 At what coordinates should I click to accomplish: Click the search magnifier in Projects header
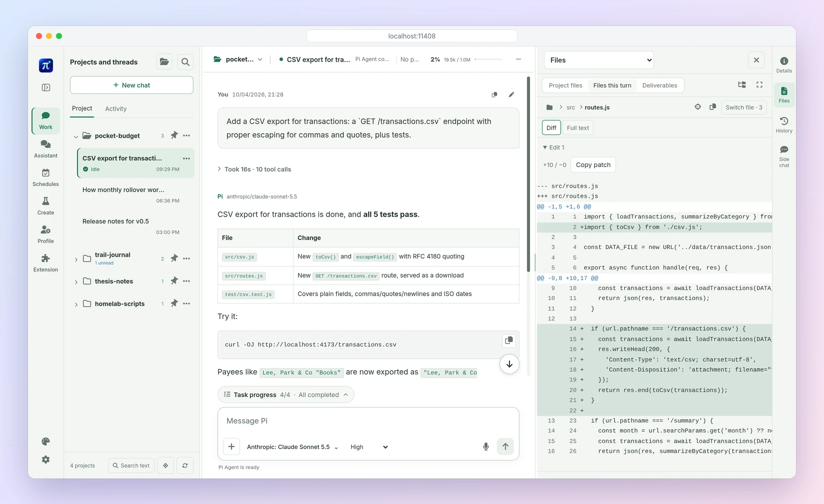coord(185,62)
